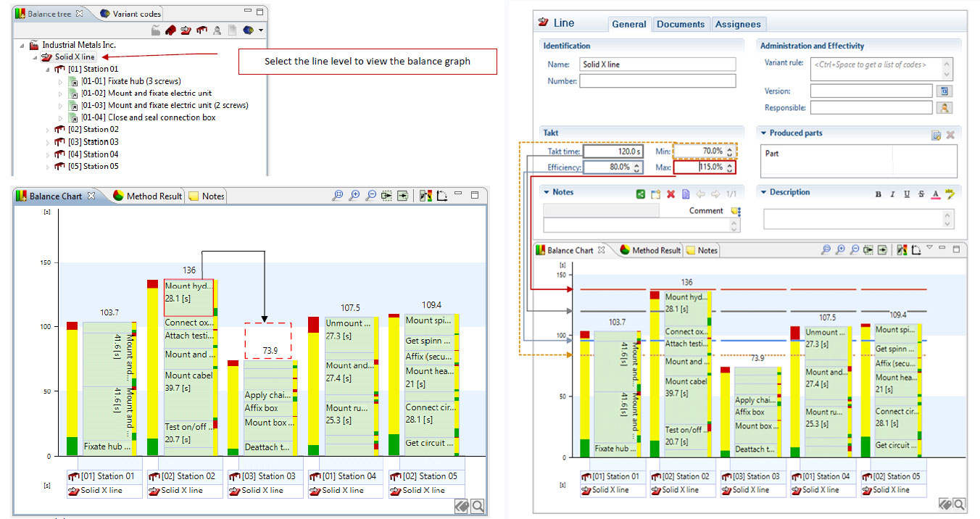Click the Version selector icon button

[944, 91]
